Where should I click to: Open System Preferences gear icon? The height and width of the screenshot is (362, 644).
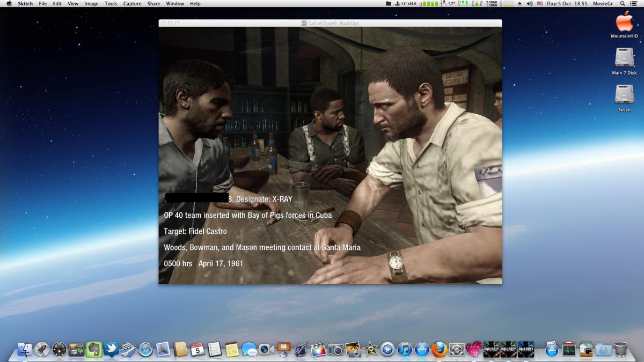(457, 350)
